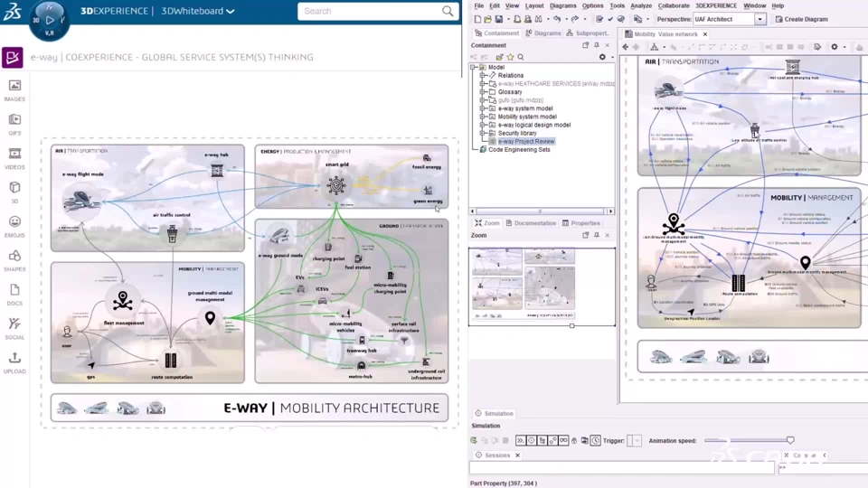
Task: Select e-way Project Review tree item
Action: coord(526,141)
